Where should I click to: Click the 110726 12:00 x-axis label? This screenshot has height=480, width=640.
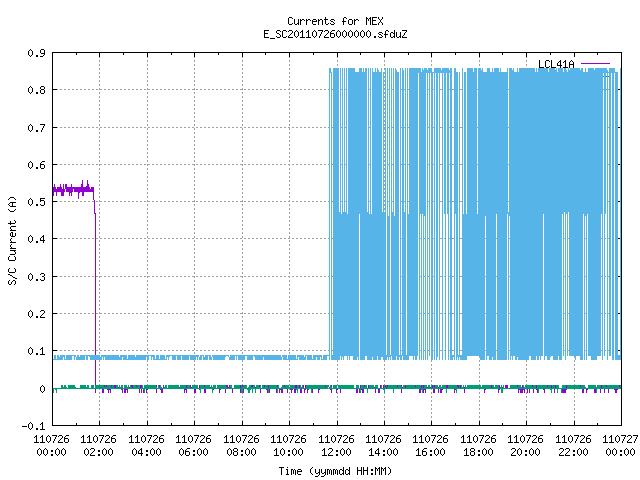tap(336, 446)
